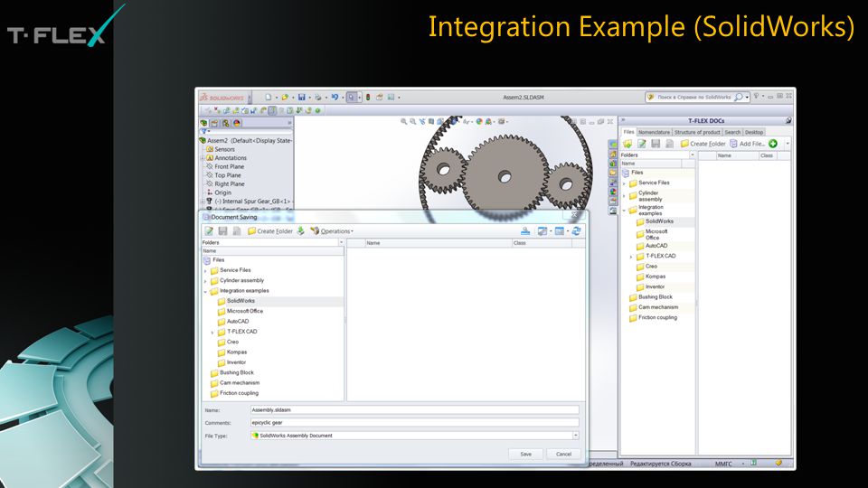Click Create Folder in T-FLEX DOCs toolbar

703,144
